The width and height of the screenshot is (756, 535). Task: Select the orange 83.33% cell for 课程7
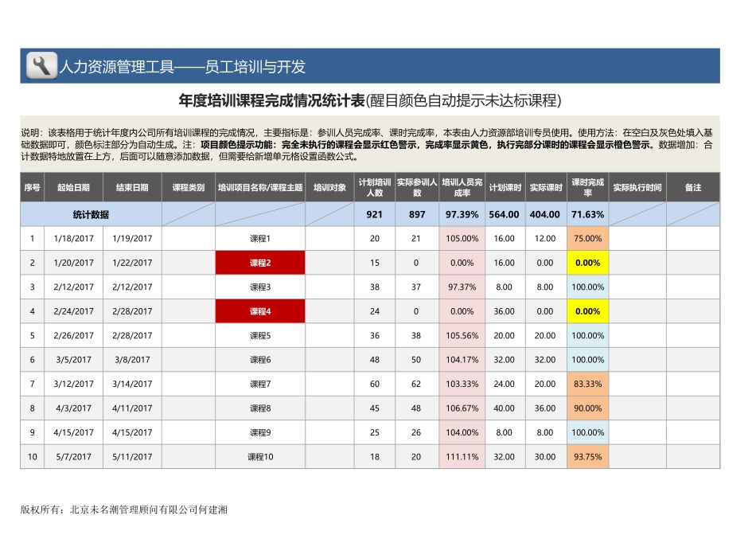[586, 383]
